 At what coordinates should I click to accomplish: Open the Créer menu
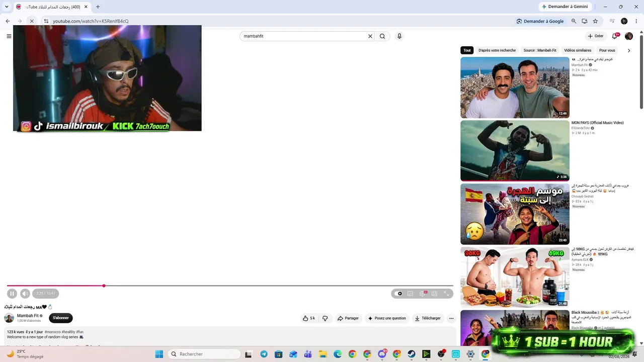coord(596,36)
